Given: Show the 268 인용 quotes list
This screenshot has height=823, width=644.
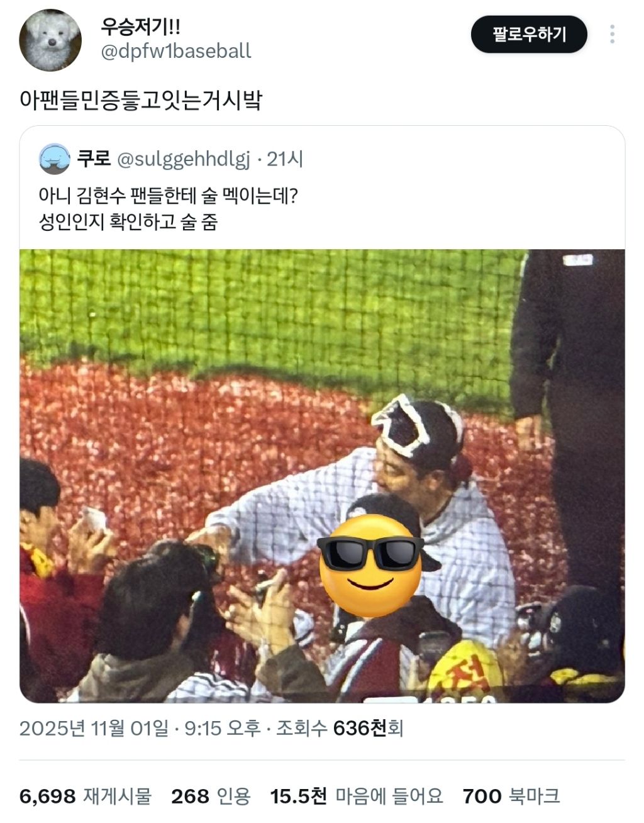Looking at the screenshot, I should click(x=211, y=796).
